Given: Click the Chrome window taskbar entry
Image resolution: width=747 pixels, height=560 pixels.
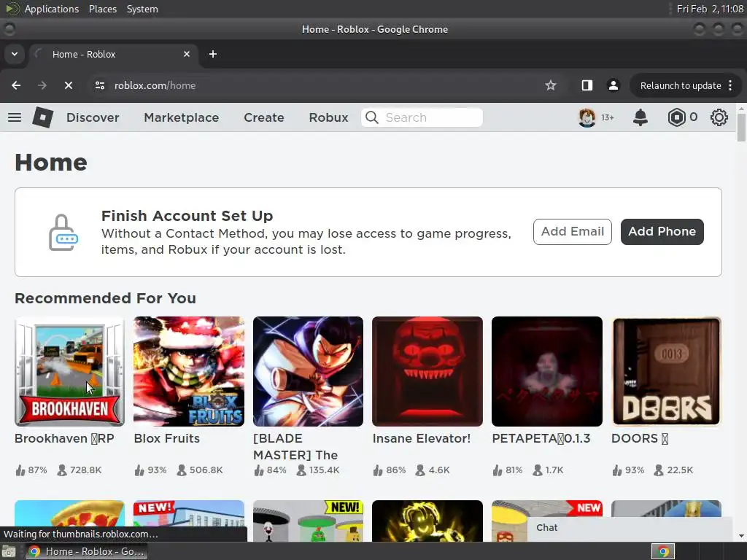Looking at the screenshot, I should tap(86, 551).
